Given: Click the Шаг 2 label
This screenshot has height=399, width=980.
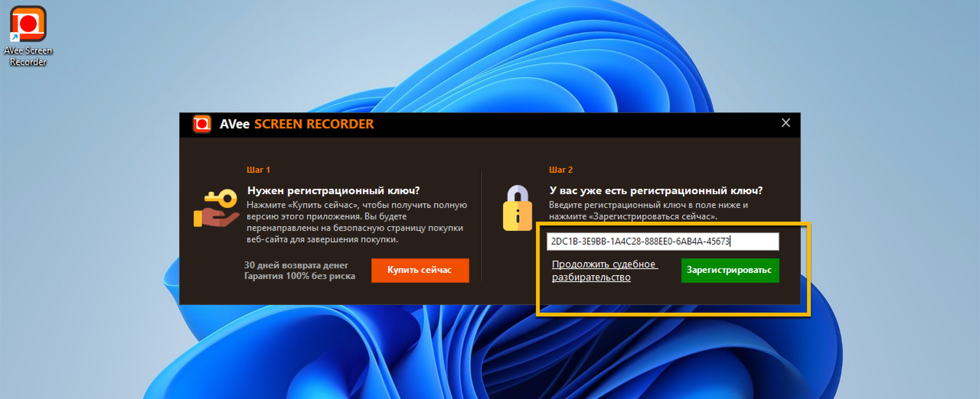Looking at the screenshot, I should click(x=561, y=170).
